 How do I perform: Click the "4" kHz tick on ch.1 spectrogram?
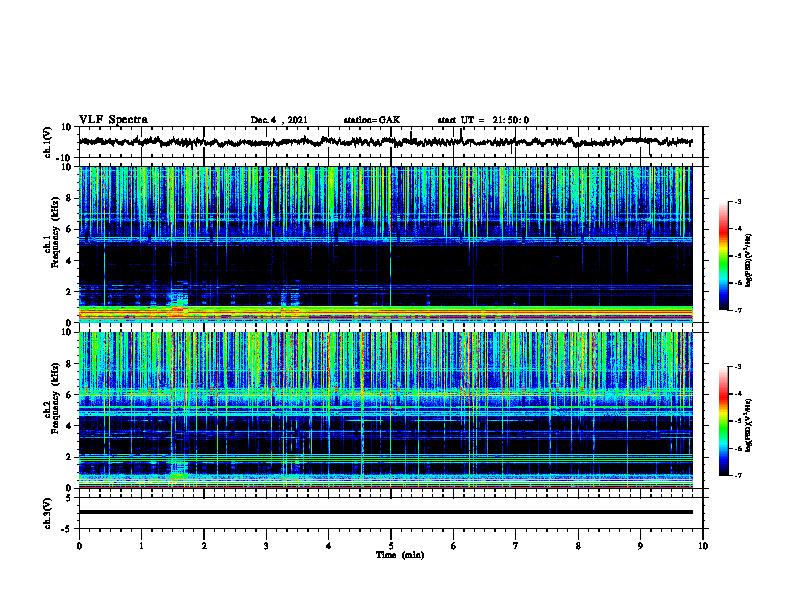click(x=70, y=261)
